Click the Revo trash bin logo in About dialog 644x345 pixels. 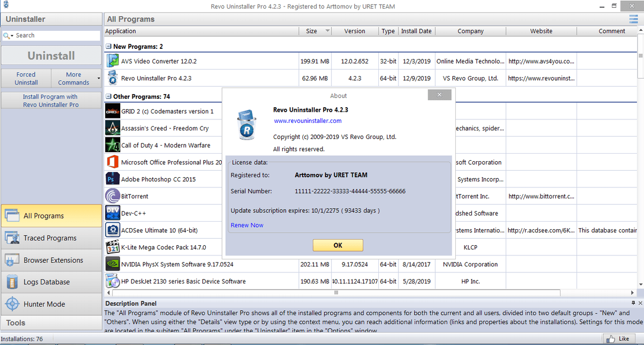(x=247, y=124)
